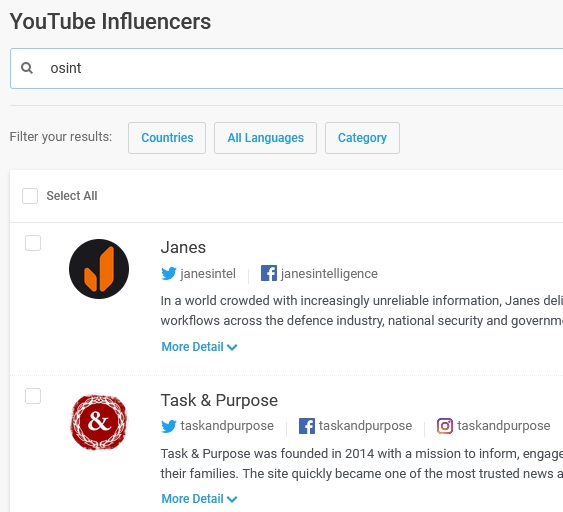Click the search magnifier icon
This screenshot has height=512, width=563.
pos(27,68)
